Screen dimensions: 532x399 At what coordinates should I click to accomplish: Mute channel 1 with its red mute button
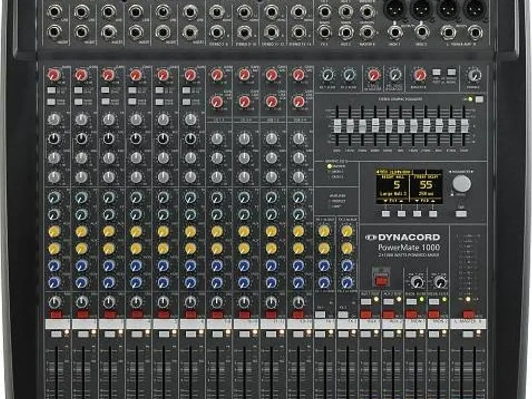56,315
